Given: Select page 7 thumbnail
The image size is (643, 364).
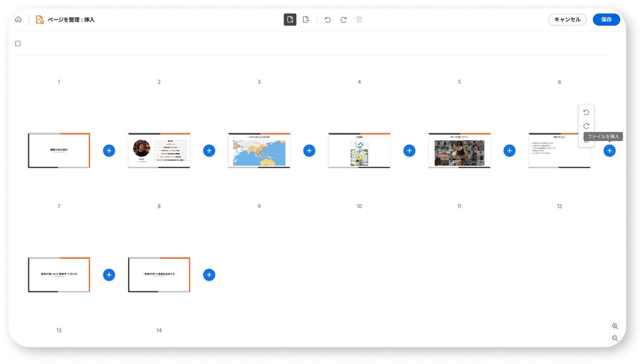Looking at the screenshot, I should coord(59,275).
